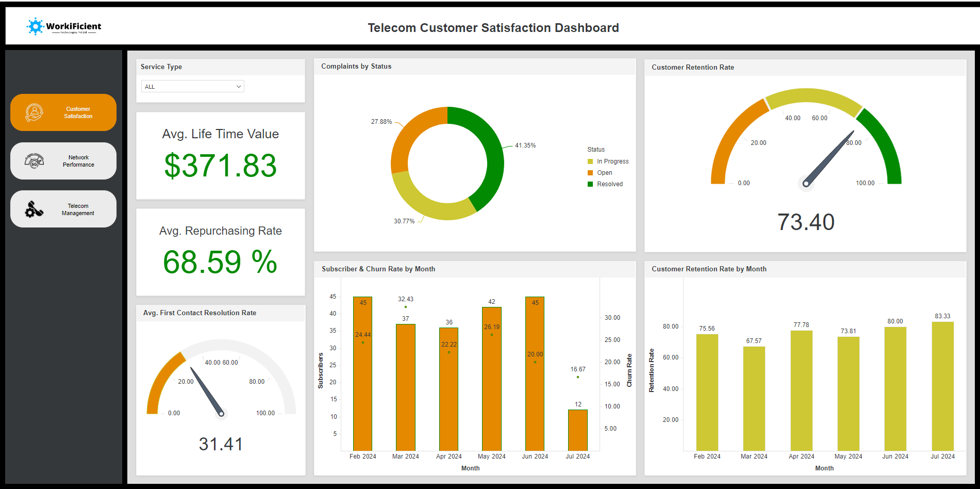Click the 30.77% donut label
This screenshot has width=980, height=489.
tap(404, 221)
